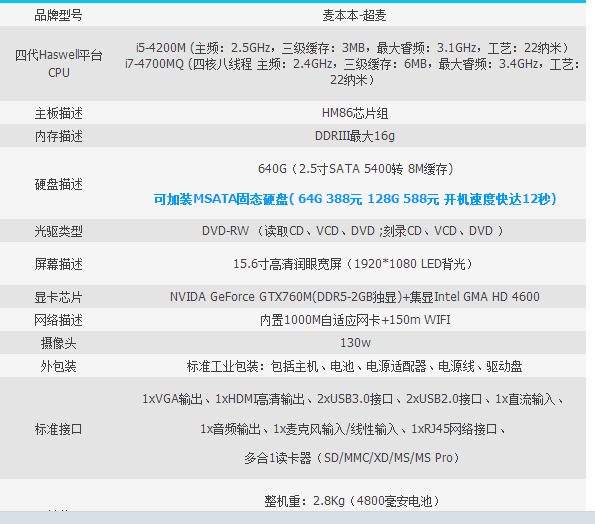Click the 主板描述 label

point(58,113)
